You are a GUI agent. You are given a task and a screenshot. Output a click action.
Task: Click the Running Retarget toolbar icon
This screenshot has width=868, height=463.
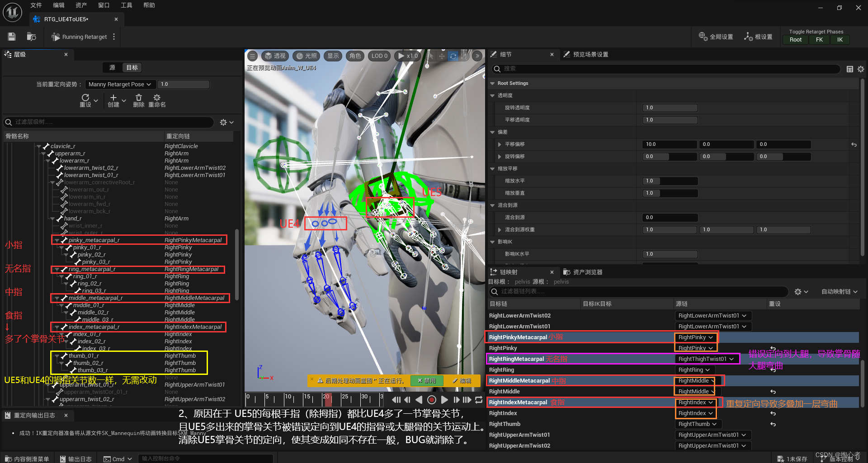(x=55, y=37)
